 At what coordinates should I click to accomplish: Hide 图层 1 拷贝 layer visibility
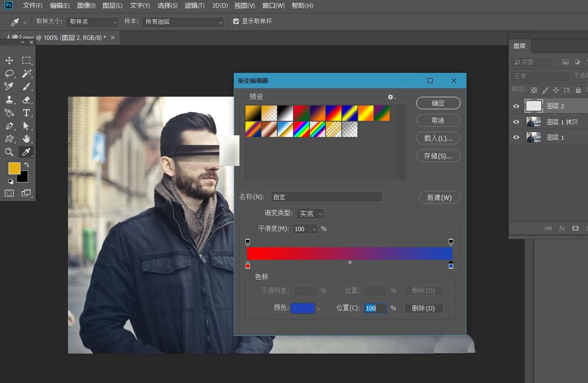(x=516, y=122)
